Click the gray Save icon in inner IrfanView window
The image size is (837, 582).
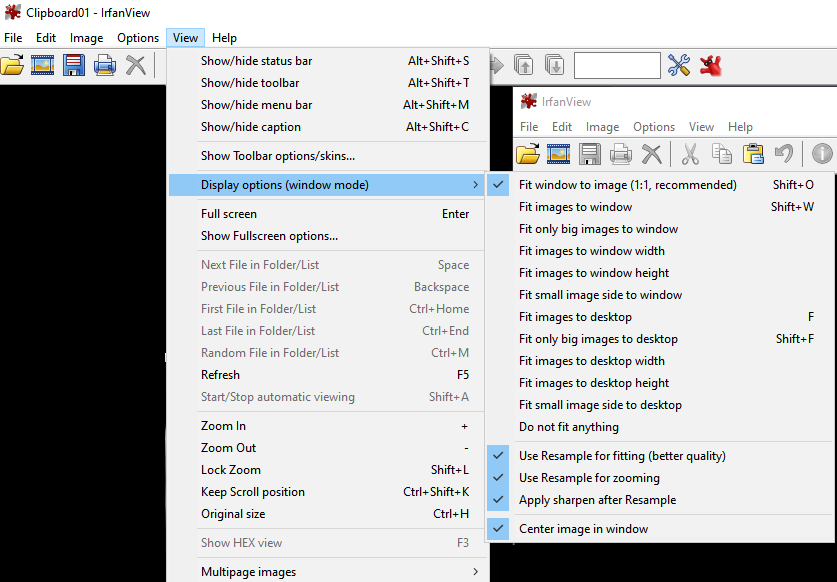(589, 154)
